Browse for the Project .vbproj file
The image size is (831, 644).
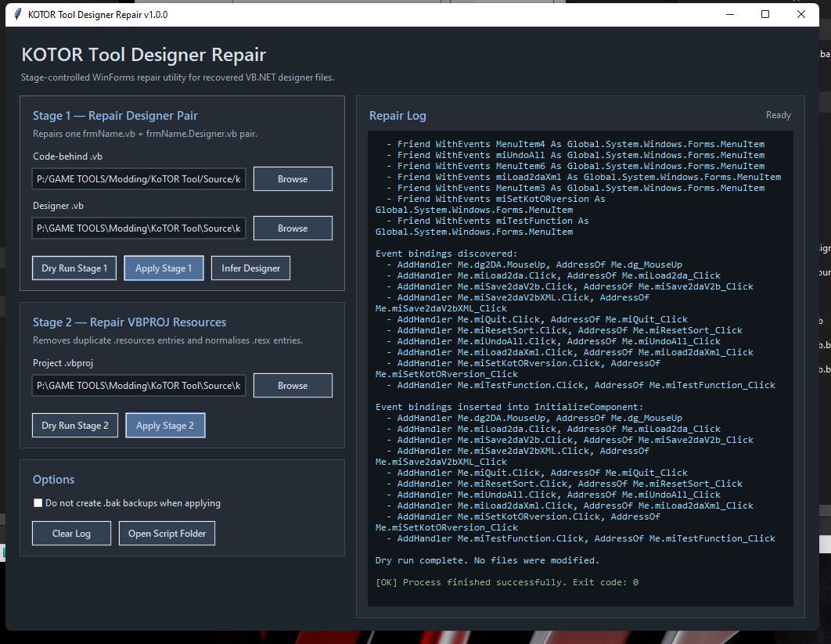coord(293,386)
